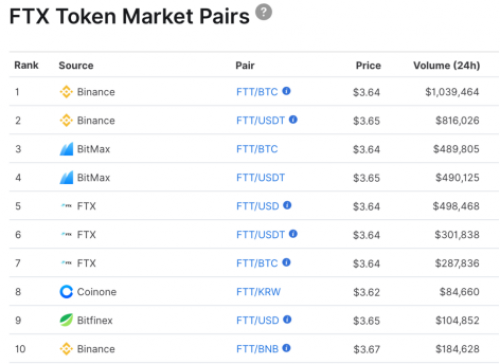Image resolution: width=500 pixels, height=364 pixels.
Task: Open the FTT/KRW pair link
Action: [x=258, y=292]
